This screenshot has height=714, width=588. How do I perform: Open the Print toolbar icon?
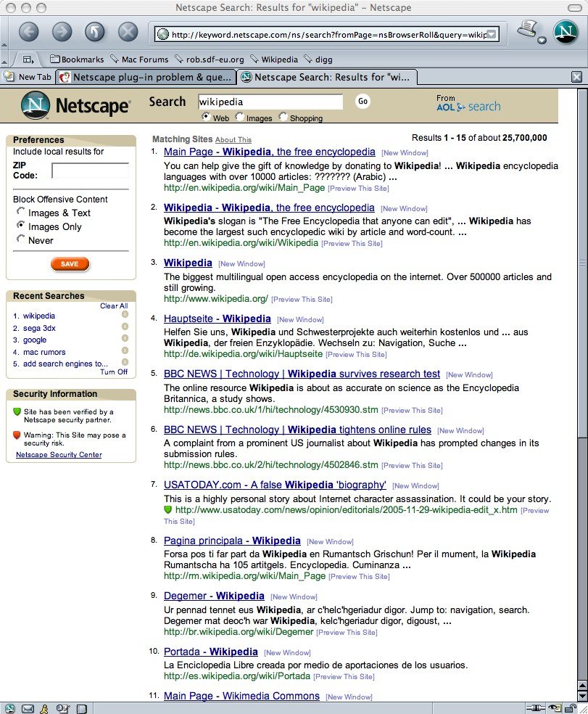point(528,30)
